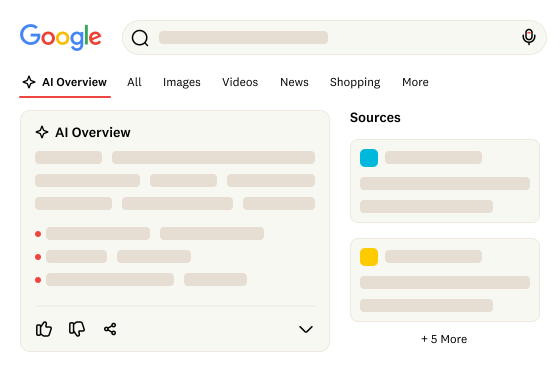Show the + 5 More sources
This screenshot has width=560, height=372.
click(x=444, y=339)
